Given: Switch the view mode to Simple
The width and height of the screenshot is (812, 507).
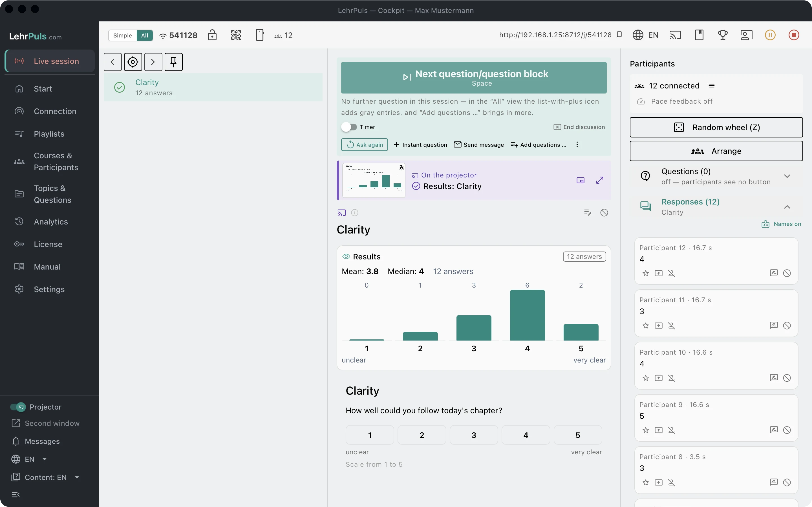Looking at the screenshot, I should click(x=122, y=35).
